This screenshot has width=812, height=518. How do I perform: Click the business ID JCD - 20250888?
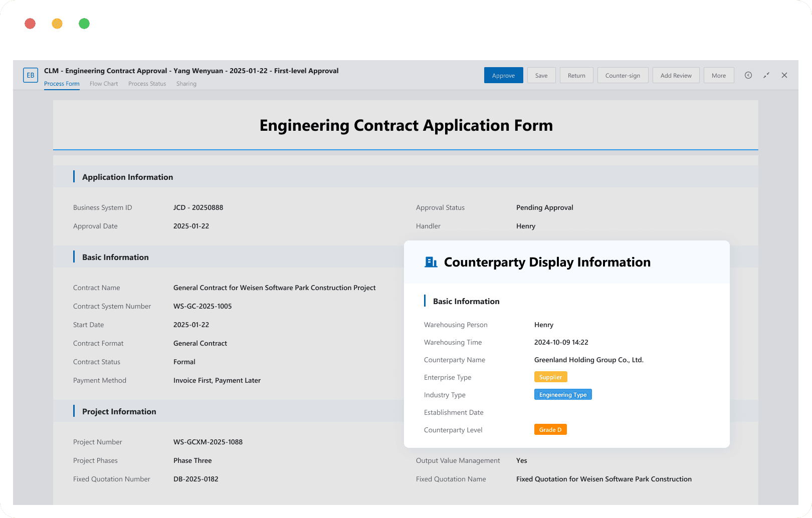pyautogui.click(x=198, y=207)
